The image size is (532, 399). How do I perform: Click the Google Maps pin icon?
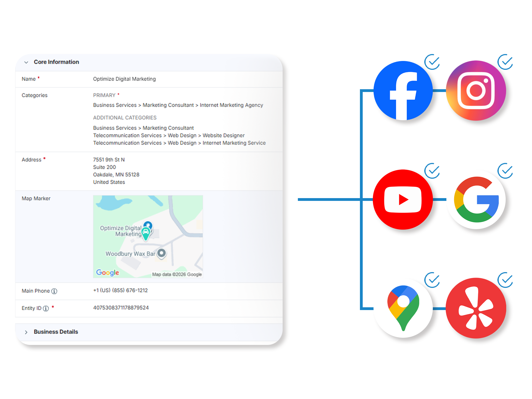403,308
